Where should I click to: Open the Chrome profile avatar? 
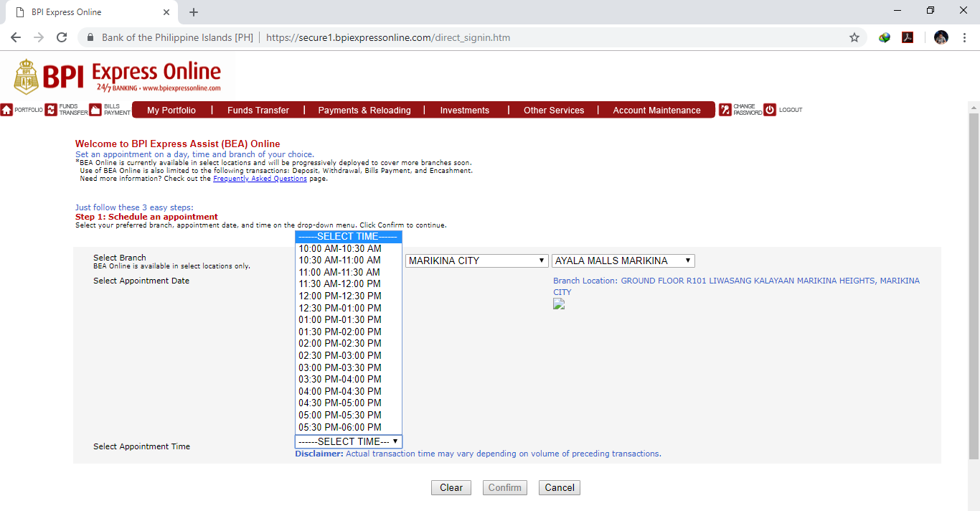click(941, 37)
